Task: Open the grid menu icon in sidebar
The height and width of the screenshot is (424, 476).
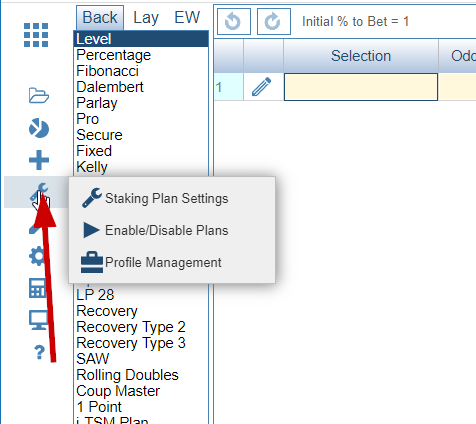Action: [36, 35]
